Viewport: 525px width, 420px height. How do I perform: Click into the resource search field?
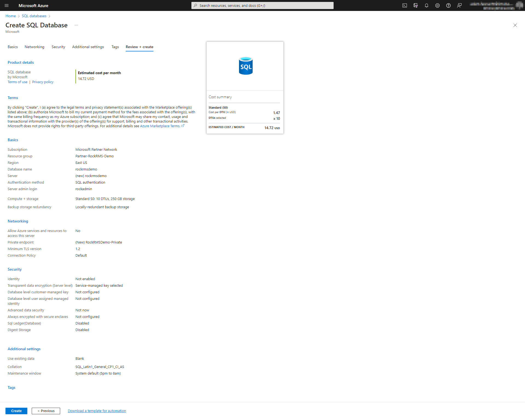(262, 5)
